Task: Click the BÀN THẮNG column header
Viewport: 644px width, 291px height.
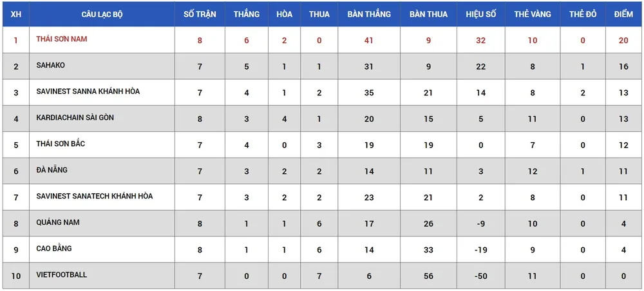Action: click(369, 14)
